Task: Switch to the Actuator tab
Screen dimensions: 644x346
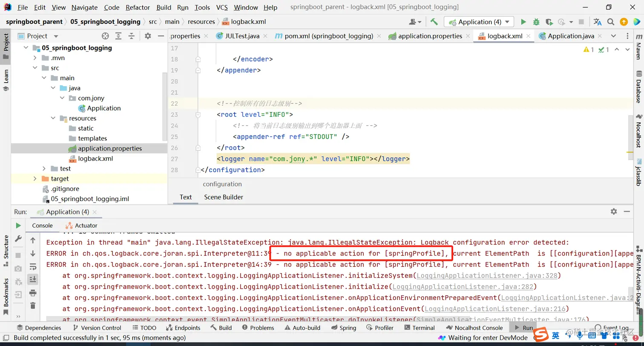Action: tap(81, 225)
